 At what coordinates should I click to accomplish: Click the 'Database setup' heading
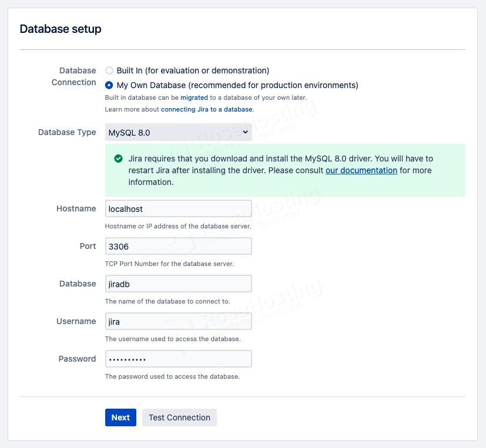click(x=61, y=29)
